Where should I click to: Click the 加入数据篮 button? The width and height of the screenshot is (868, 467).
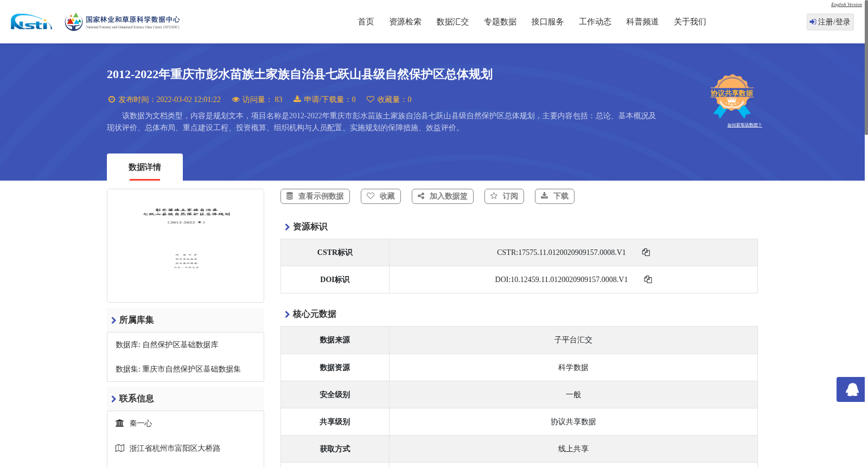[443, 196]
